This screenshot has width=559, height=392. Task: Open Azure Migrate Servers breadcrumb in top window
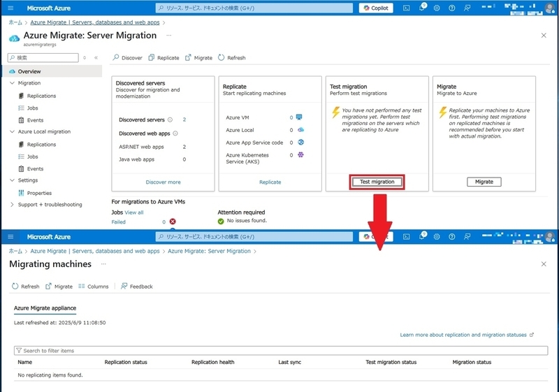95,22
